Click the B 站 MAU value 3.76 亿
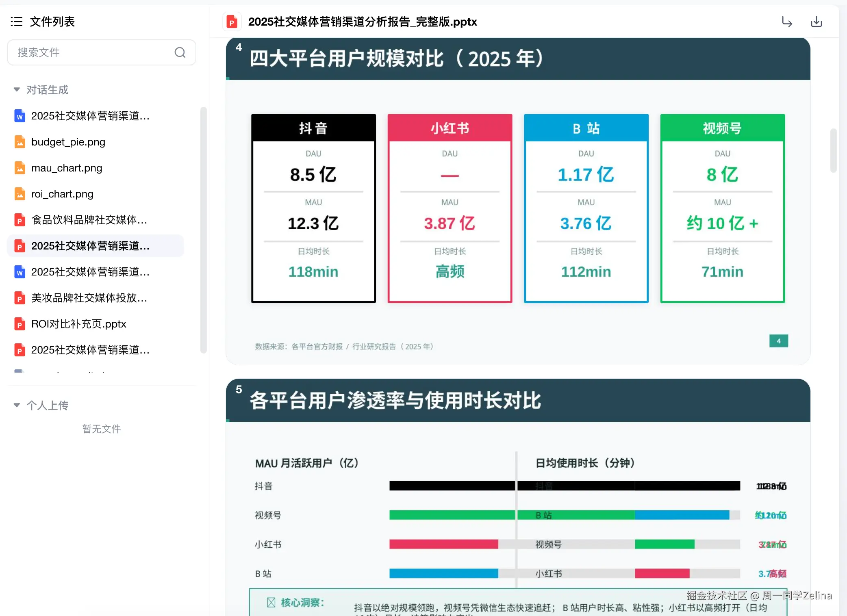847x616 pixels. (x=586, y=223)
